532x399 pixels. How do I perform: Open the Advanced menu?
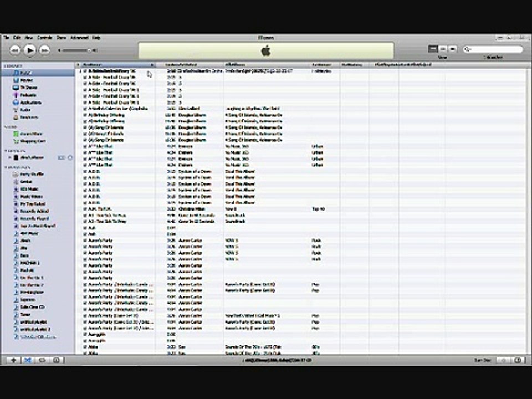[x=79, y=38]
